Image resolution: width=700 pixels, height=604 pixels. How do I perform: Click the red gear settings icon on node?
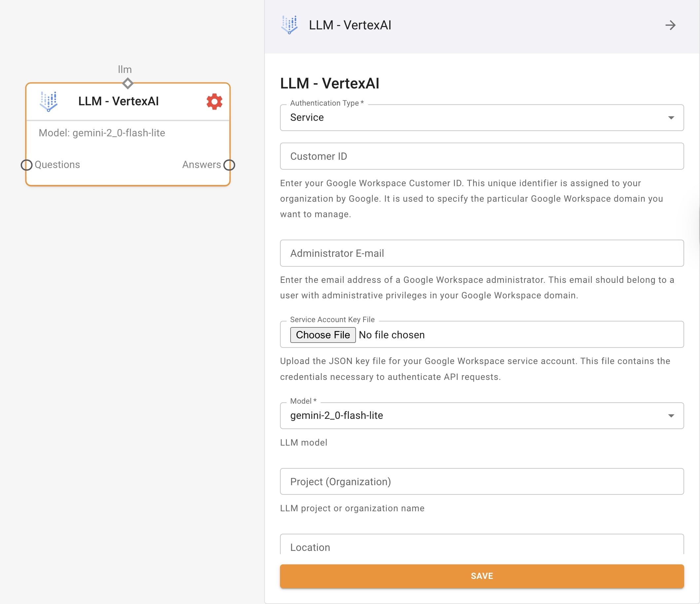coord(214,101)
